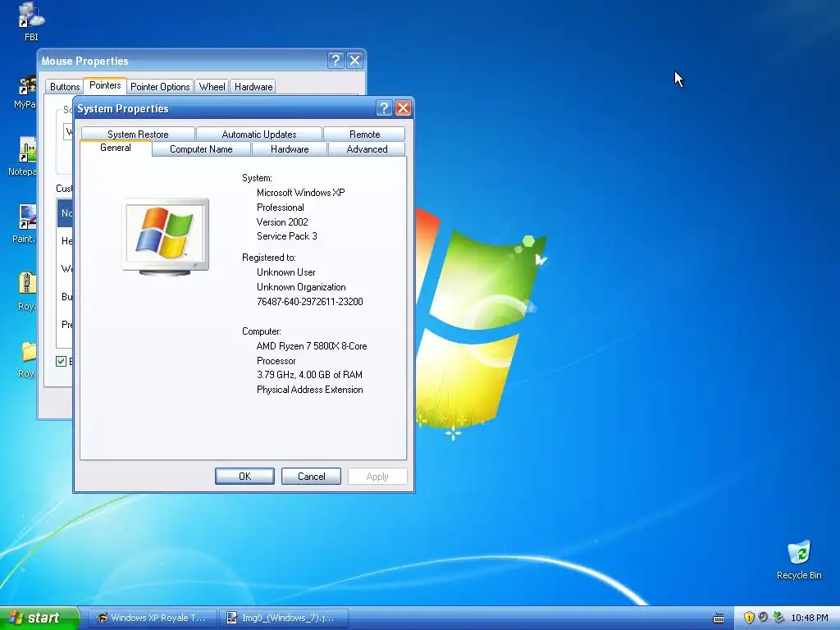Viewport: 840px width, 630px height.
Task: Switch to Windows XP Royale taskbar item
Action: pos(153,618)
